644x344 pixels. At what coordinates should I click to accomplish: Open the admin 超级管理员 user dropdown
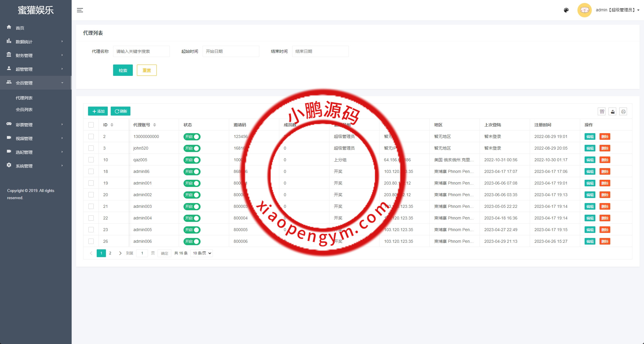coord(617,10)
